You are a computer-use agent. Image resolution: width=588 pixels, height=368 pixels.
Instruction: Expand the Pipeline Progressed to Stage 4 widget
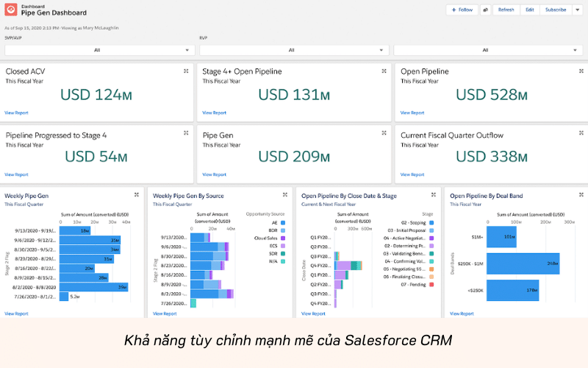tap(186, 133)
